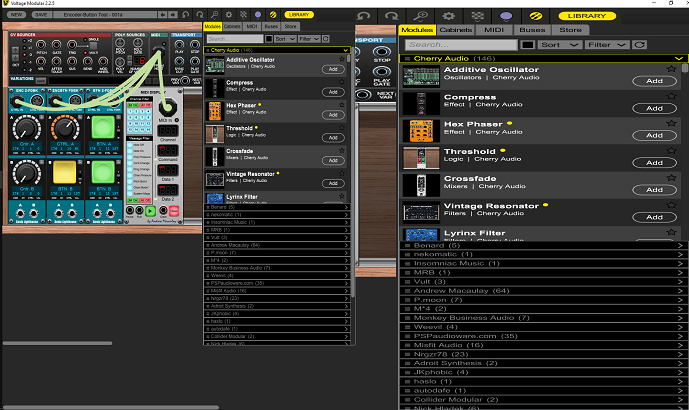The height and width of the screenshot is (410, 689).
Task: Expand the Benard (5) group in the enlarged list
Action: tap(542, 245)
